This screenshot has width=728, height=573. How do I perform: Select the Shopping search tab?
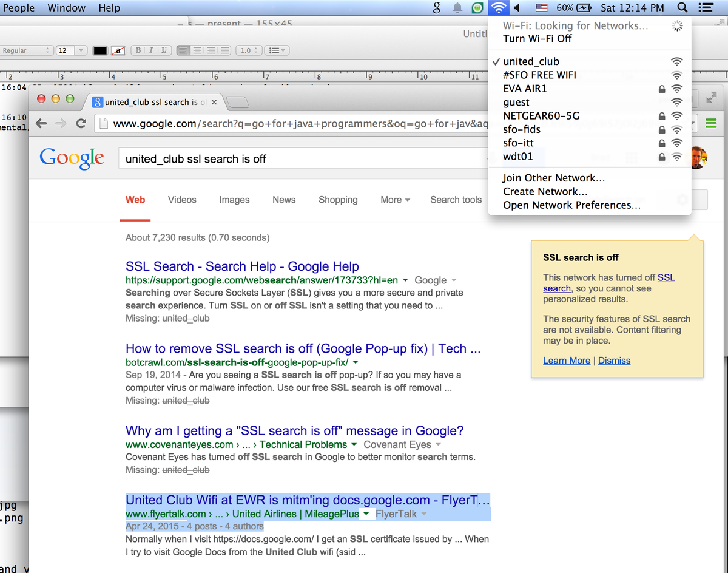click(338, 200)
